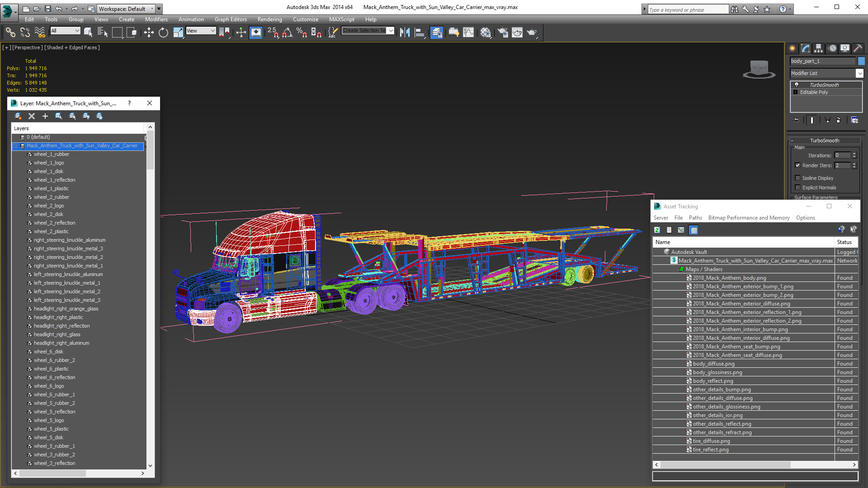Viewport: 868px width, 488px height.
Task: Click the Shaded + Edged Faces viewport label
Action: coord(72,47)
